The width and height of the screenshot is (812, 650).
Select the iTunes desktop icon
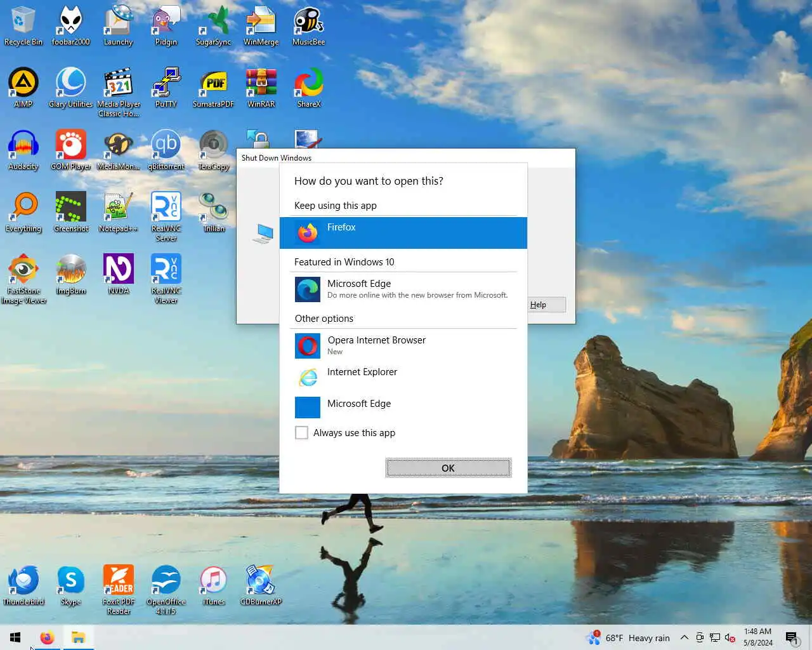tap(213, 585)
